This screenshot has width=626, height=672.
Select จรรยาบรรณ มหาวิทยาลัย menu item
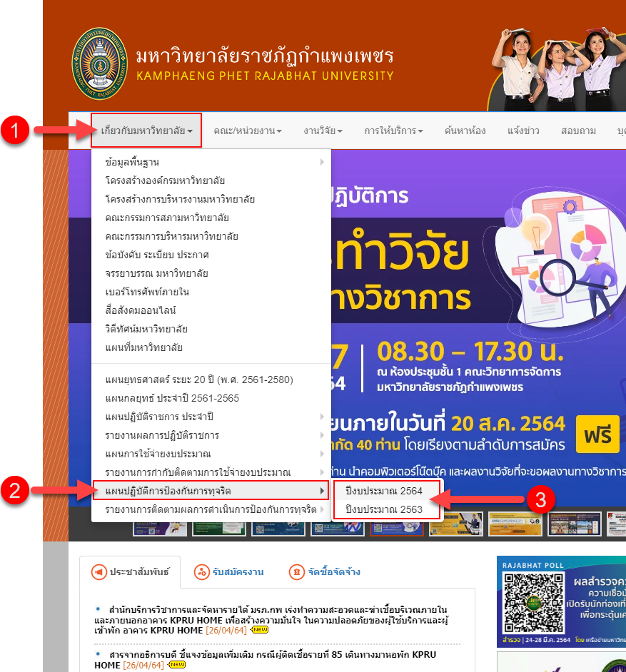point(211,273)
